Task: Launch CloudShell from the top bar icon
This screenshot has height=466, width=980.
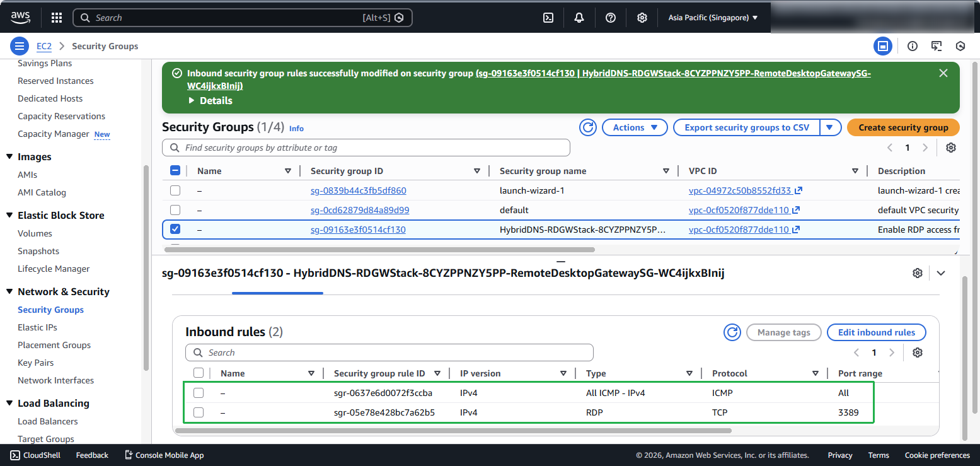Action: 548,18
